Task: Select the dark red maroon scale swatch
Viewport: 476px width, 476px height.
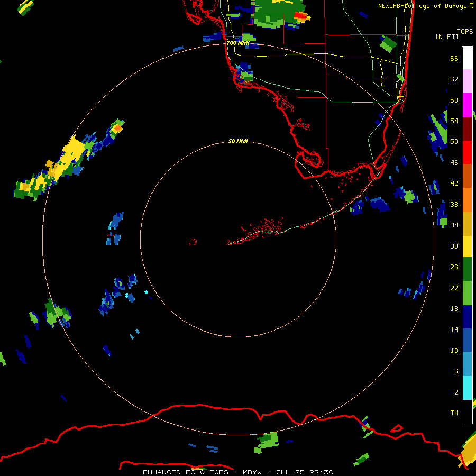Action: 467,129
